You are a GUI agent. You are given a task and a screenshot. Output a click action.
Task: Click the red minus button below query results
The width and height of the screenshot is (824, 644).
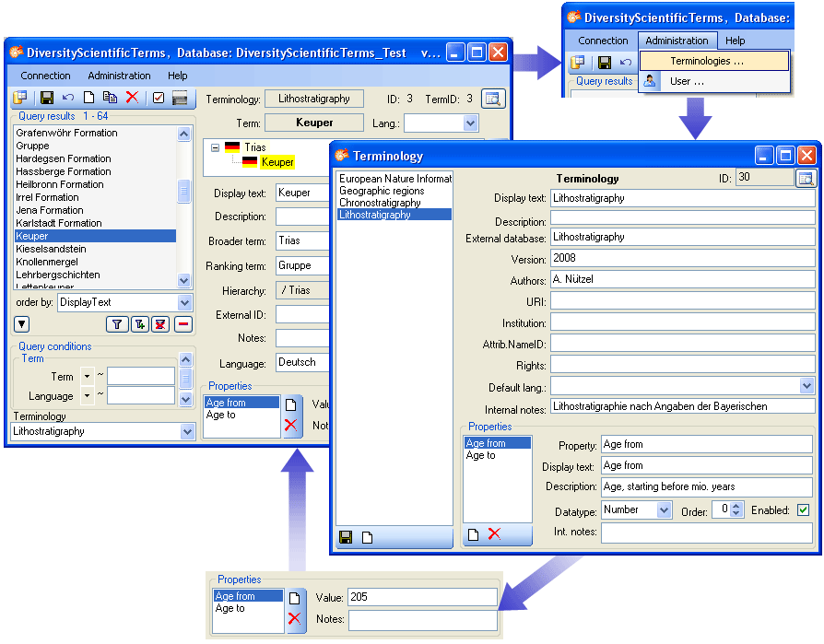183,324
